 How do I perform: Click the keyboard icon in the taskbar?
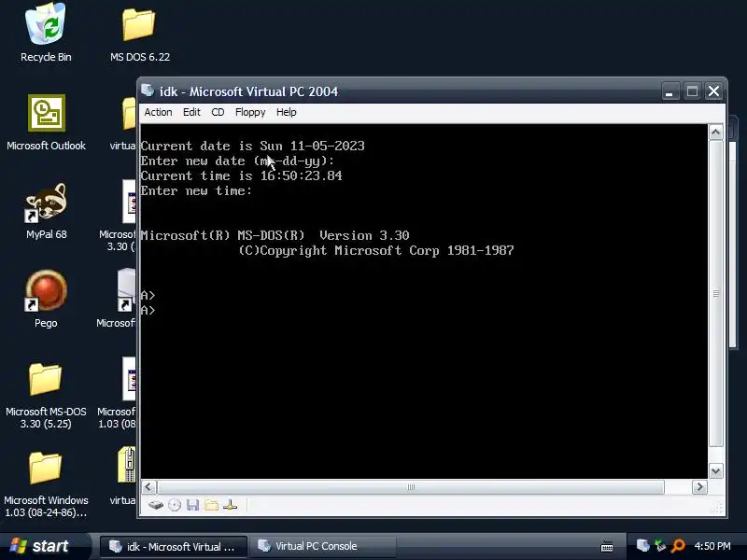click(607, 546)
